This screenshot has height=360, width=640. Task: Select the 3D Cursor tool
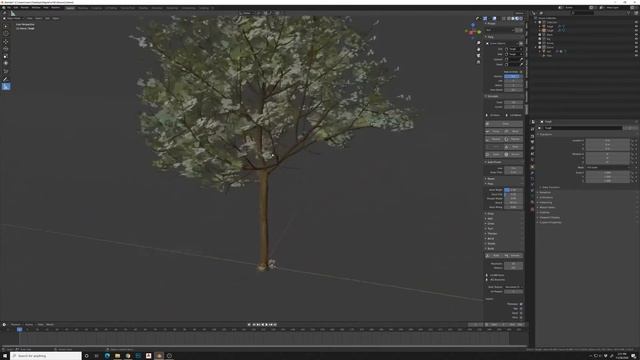coord(6,33)
